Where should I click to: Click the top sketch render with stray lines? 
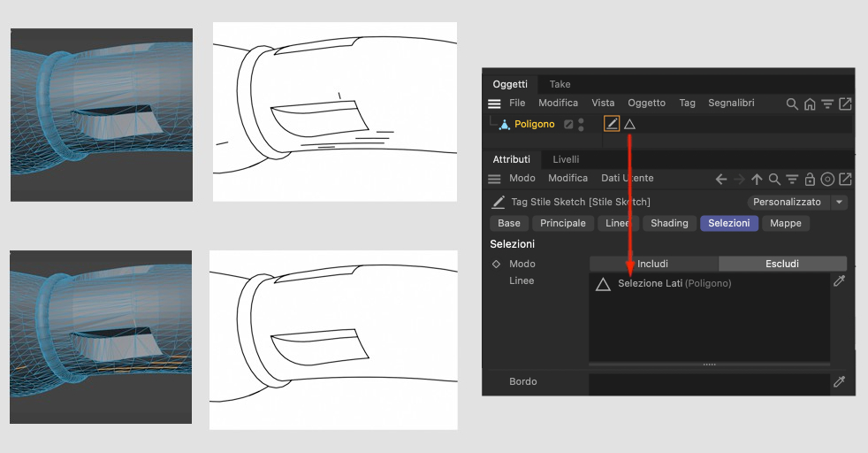[x=335, y=111]
